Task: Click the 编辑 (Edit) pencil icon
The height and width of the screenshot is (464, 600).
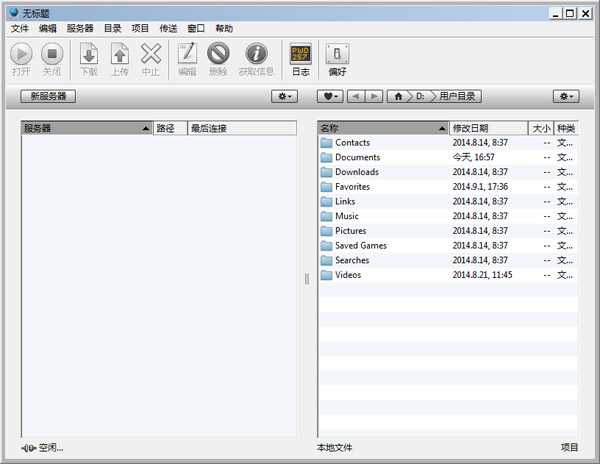Action: pos(187,54)
